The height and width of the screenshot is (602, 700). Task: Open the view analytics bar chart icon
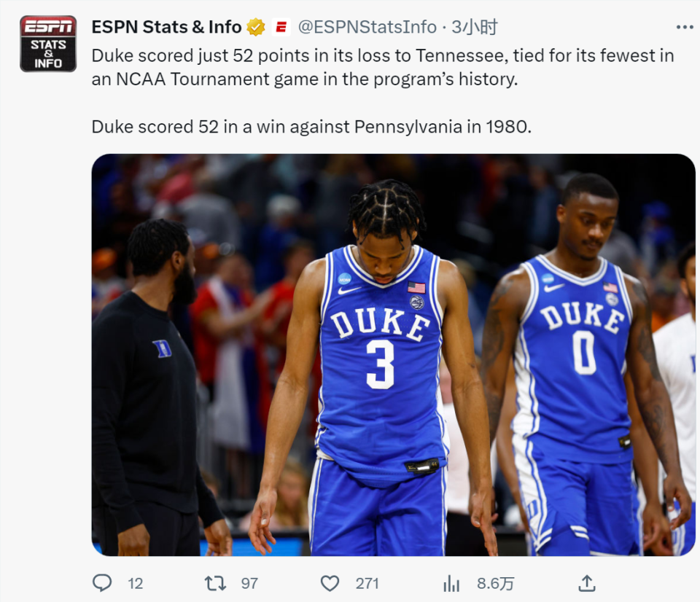[x=451, y=582]
